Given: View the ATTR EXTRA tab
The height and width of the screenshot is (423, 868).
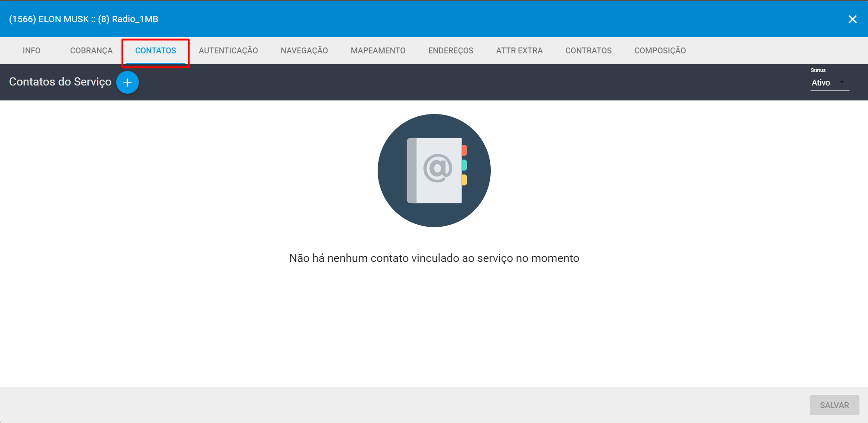Looking at the screenshot, I should (x=519, y=51).
